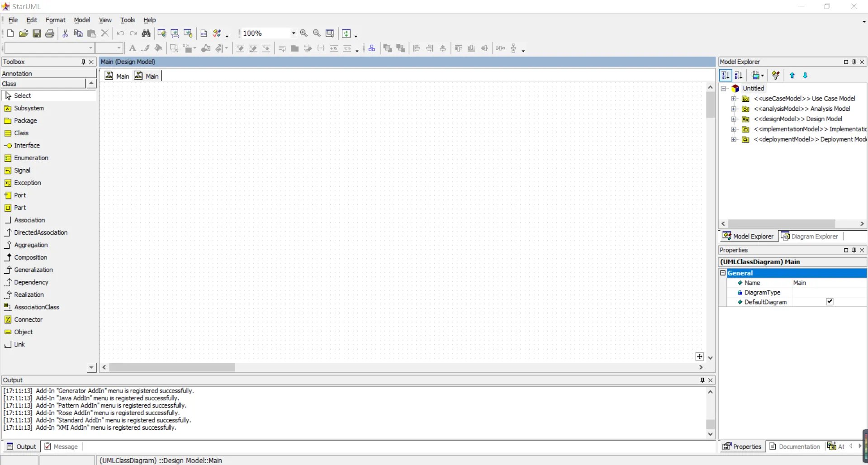Open the Format menu

coord(55,19)
